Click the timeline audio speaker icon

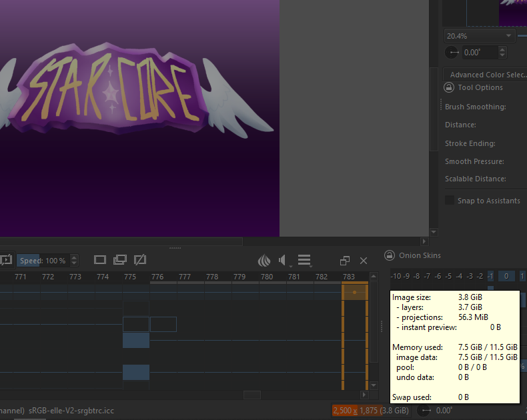pos(283,260)
